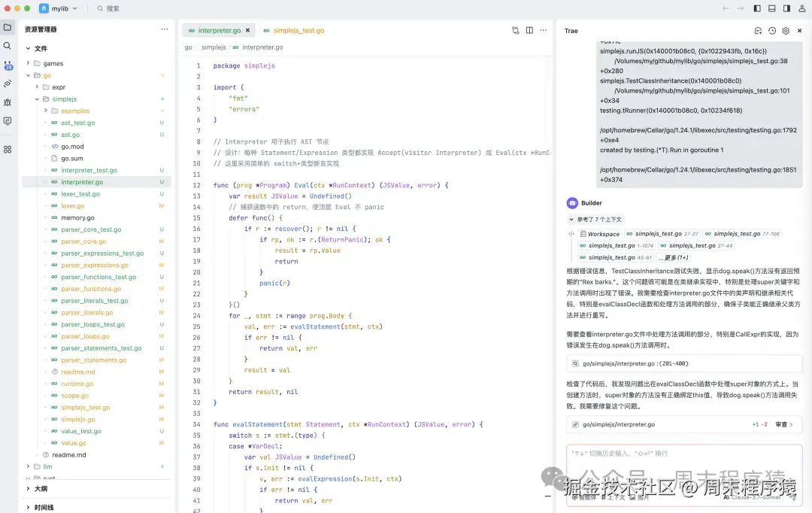Close the interpreter.go editor tab
This screenshot has height=513, width=812.
247,31
